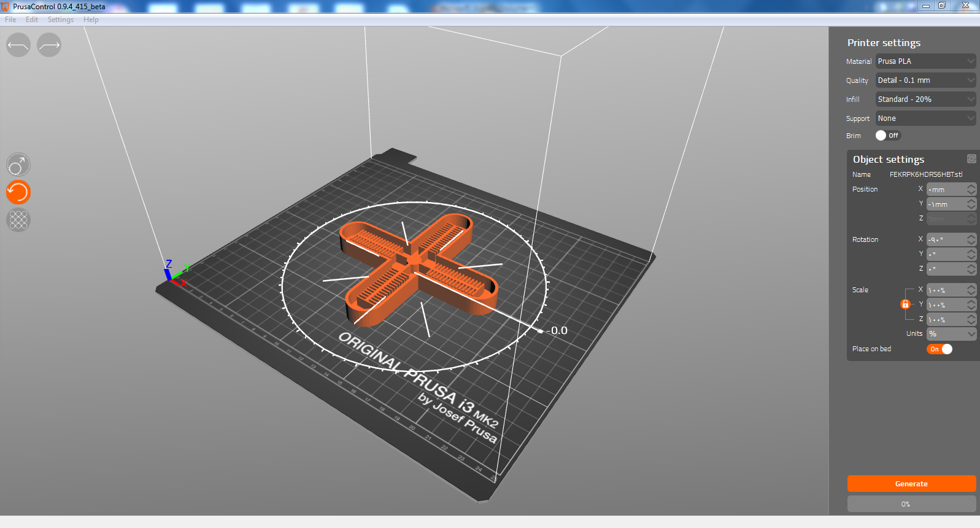Click the Generate button
Image resolution: width=980 pixels, height=528 pixels.
[911, 484]
